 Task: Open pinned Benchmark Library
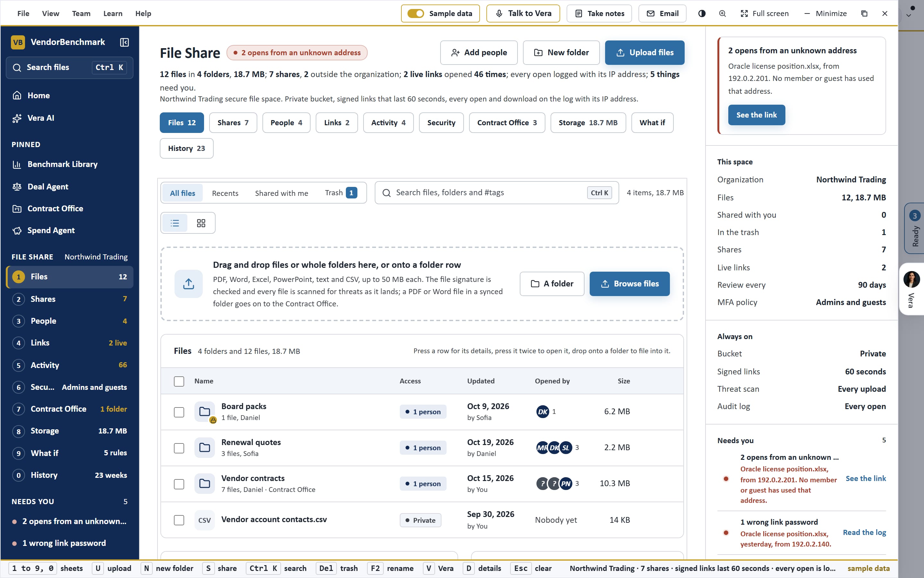tap(70, 164)
